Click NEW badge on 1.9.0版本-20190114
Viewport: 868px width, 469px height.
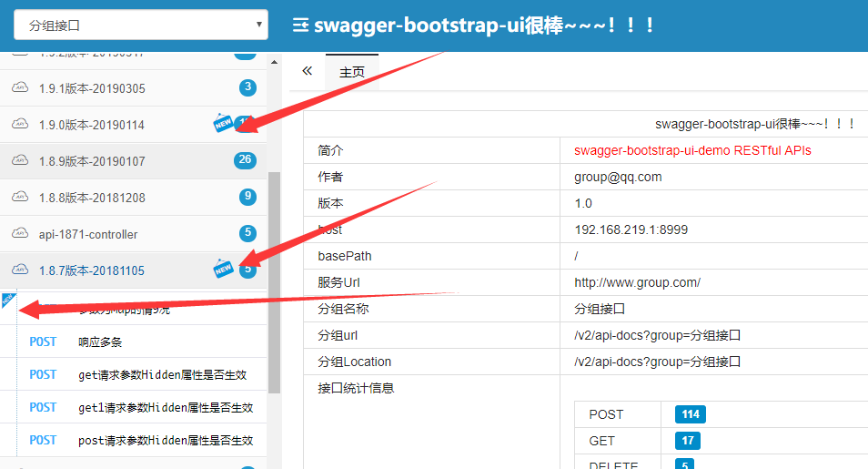(x=223, y=123)
